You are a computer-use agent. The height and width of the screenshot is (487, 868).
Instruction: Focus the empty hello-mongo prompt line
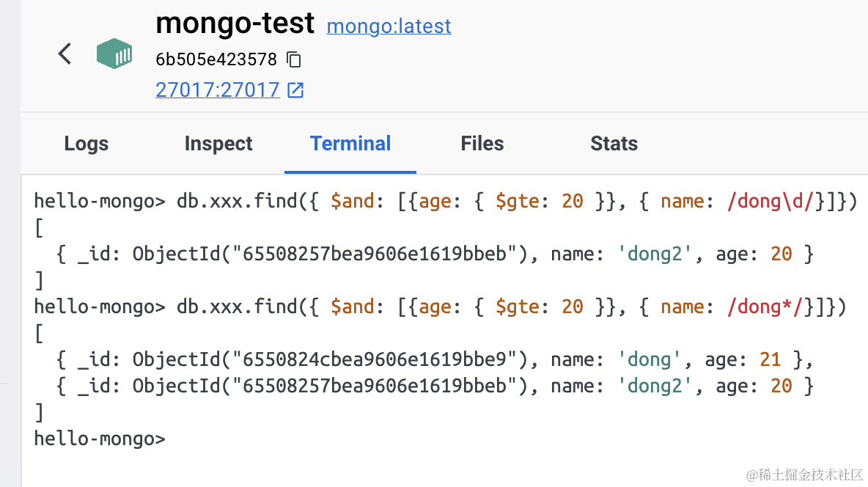[100, 439]
